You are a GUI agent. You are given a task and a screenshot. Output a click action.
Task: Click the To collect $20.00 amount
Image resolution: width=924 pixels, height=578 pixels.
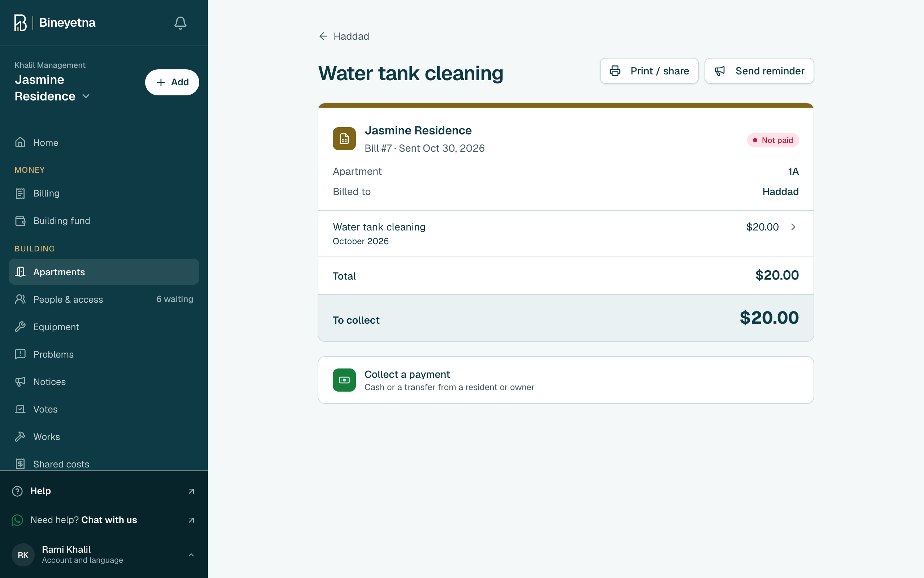[x=769, y=318]
